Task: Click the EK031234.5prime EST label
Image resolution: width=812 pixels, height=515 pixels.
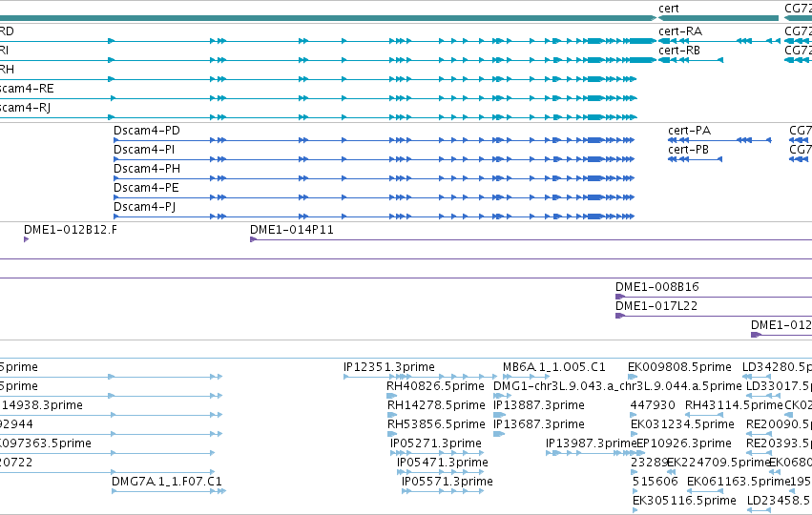Action: click(x=682, y=424)
